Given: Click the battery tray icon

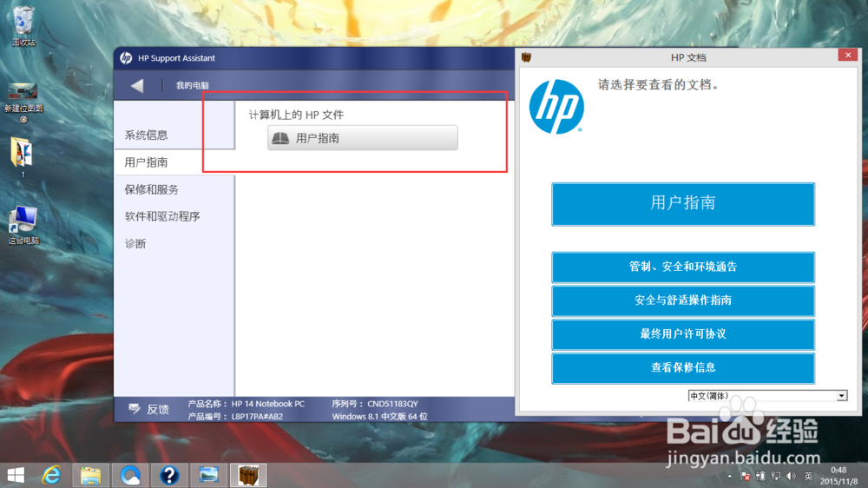Looking at the screenshot, I should (x=760, y=477).
